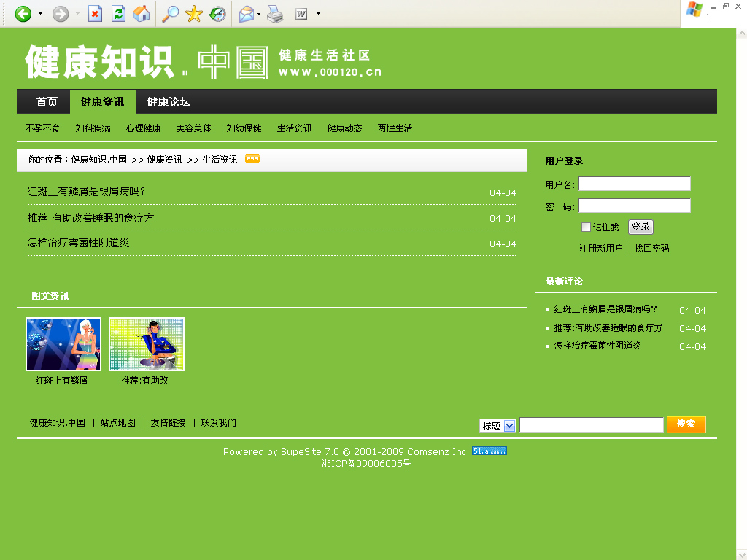This screenshot has width=747, height=560.
Task: Open the Back button history dropdown arrow
Action: click(x=41, y=14)
